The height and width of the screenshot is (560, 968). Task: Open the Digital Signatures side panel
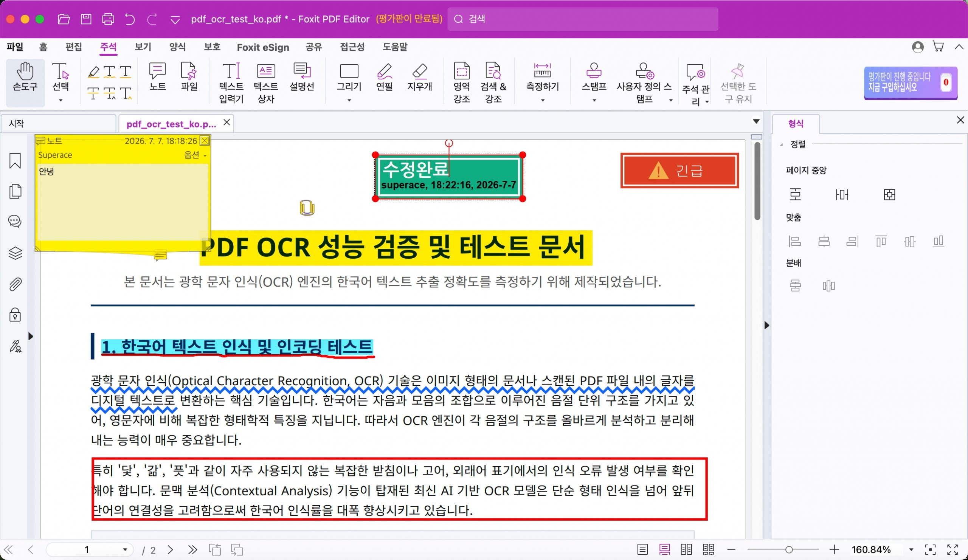(15, 346)
